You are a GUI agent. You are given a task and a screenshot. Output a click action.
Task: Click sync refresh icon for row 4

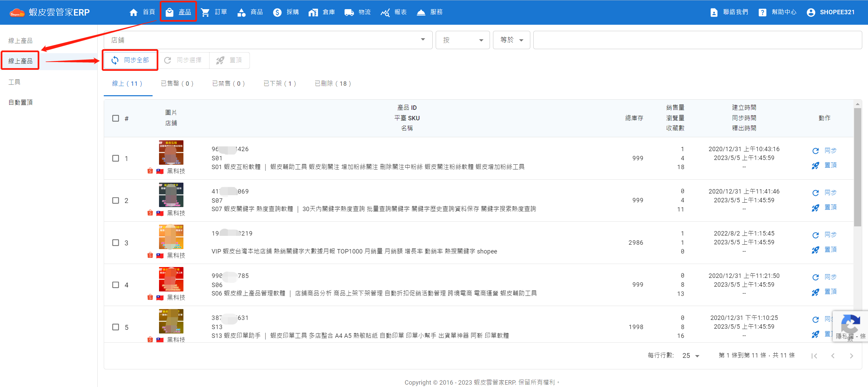(x=815, y=277)
